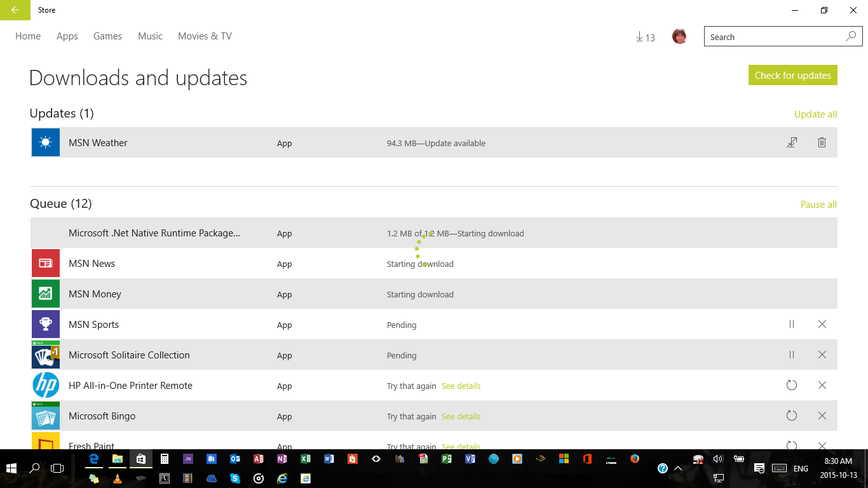Open File Explorer from the taskbar
The width and height of the screenshot is (868, 488).
pos(118,458)
